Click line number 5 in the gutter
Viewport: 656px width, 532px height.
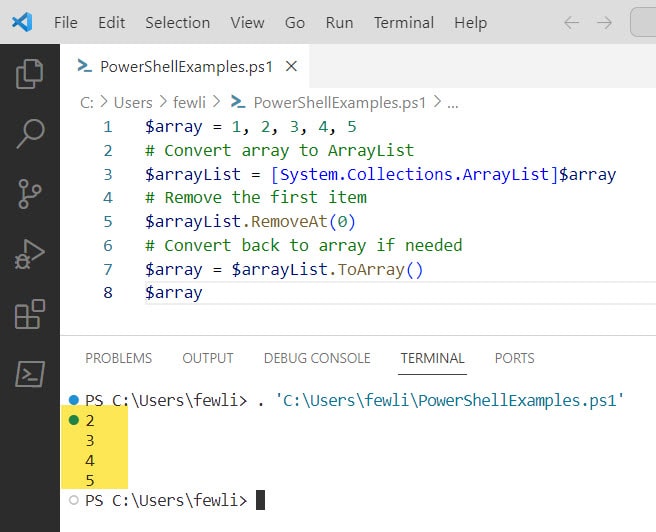108,222
